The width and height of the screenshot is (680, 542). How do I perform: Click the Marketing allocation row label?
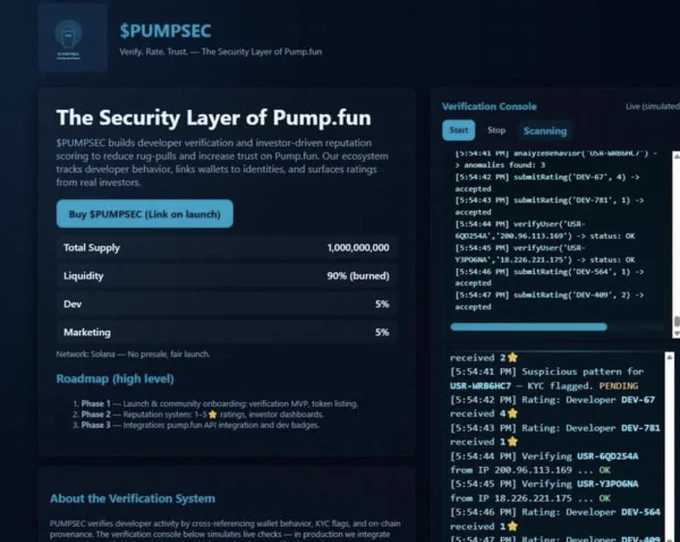(87, 333)
